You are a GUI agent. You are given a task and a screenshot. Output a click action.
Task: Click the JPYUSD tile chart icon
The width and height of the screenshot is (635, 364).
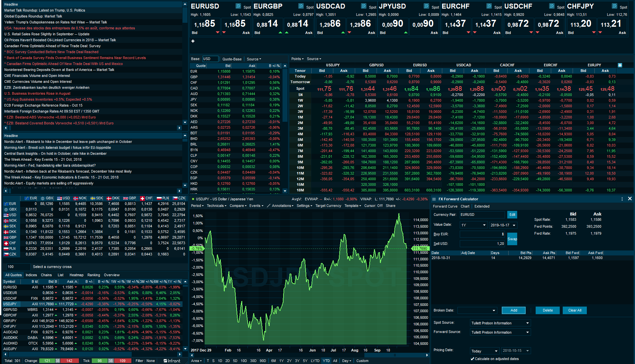click(x=426, y=6)
